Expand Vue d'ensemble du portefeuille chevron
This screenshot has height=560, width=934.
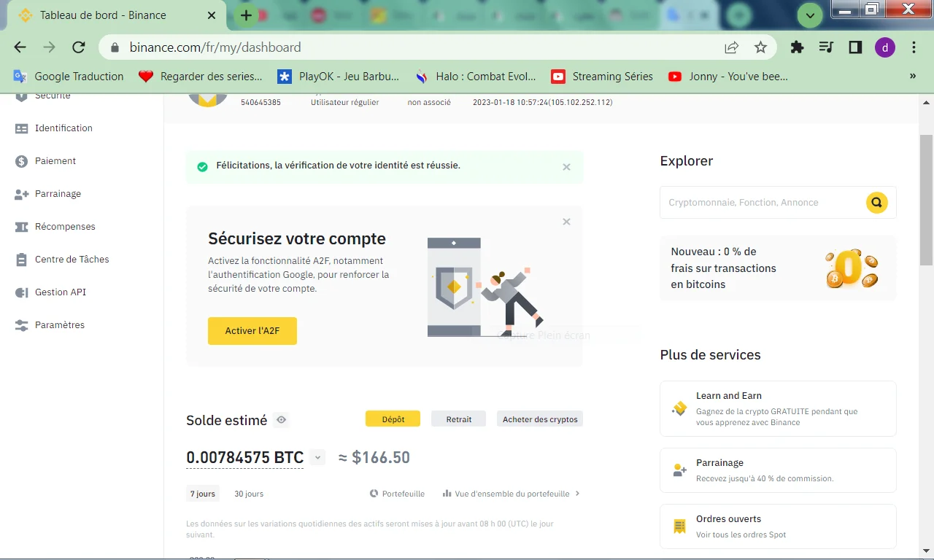tap(577, 494)
